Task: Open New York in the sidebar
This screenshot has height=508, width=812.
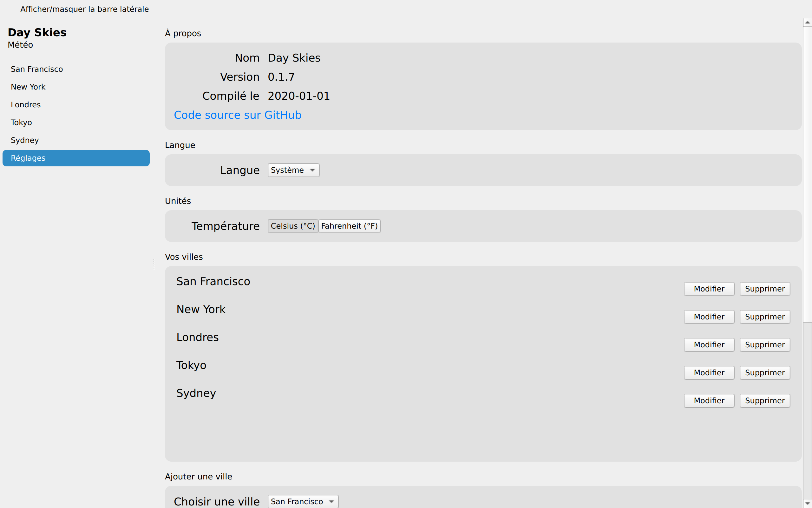Action: coord(76,87)
